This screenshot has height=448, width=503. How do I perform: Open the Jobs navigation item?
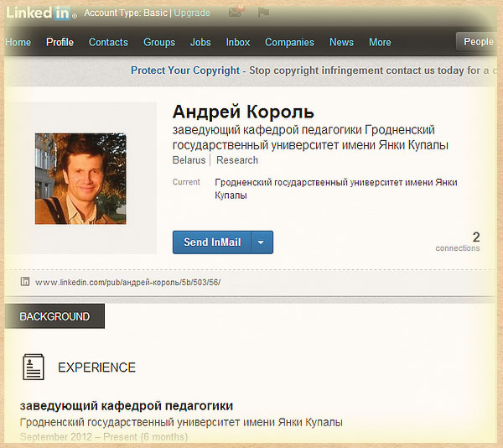click(x=200, y=42)
